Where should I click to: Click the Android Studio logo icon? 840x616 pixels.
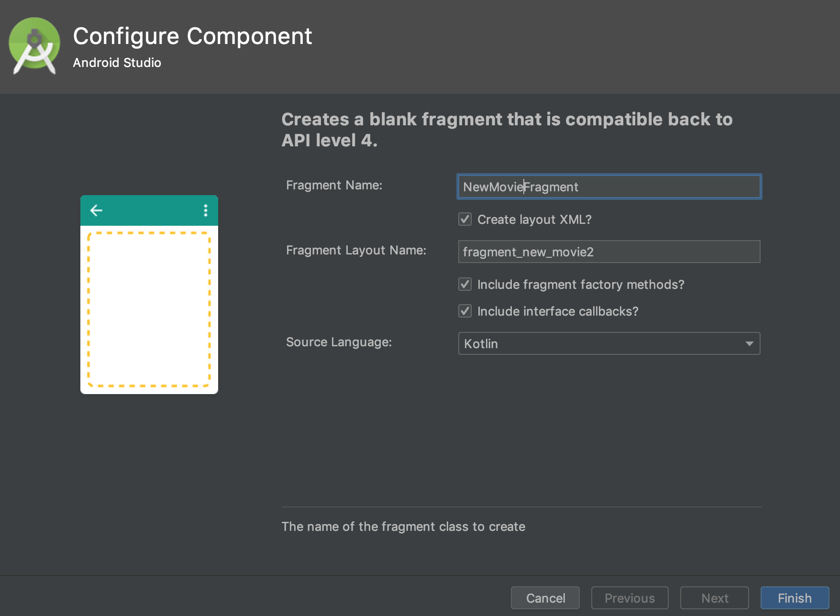click(34, 46)
